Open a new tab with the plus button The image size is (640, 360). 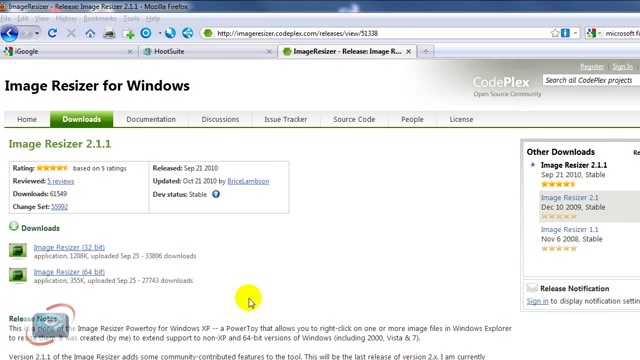coord(426,51)
